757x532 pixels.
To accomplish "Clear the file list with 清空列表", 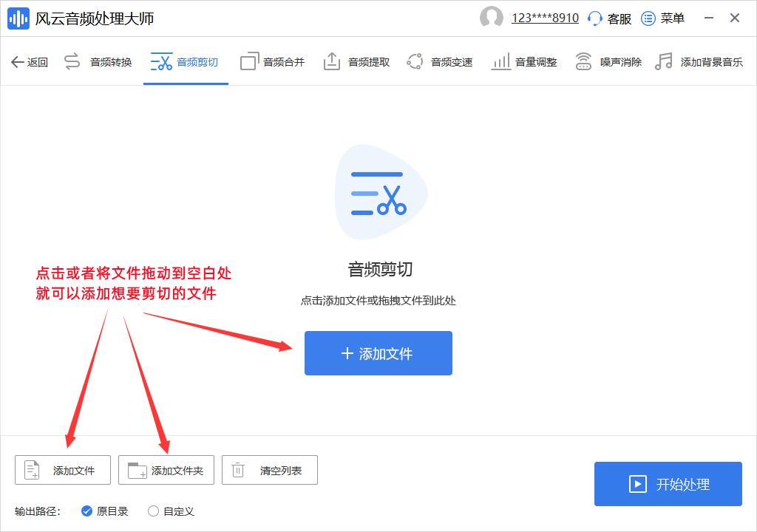I will click(269, 469).
